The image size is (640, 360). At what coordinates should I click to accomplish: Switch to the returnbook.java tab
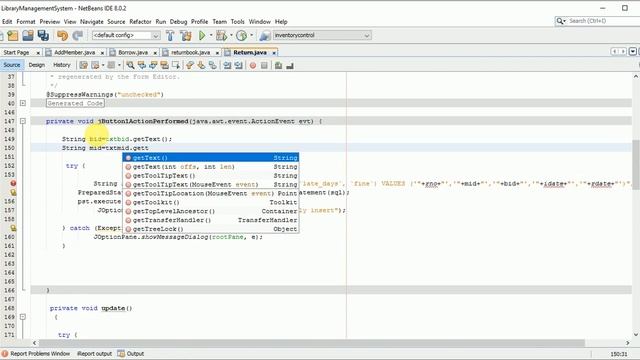pos(190,53)
